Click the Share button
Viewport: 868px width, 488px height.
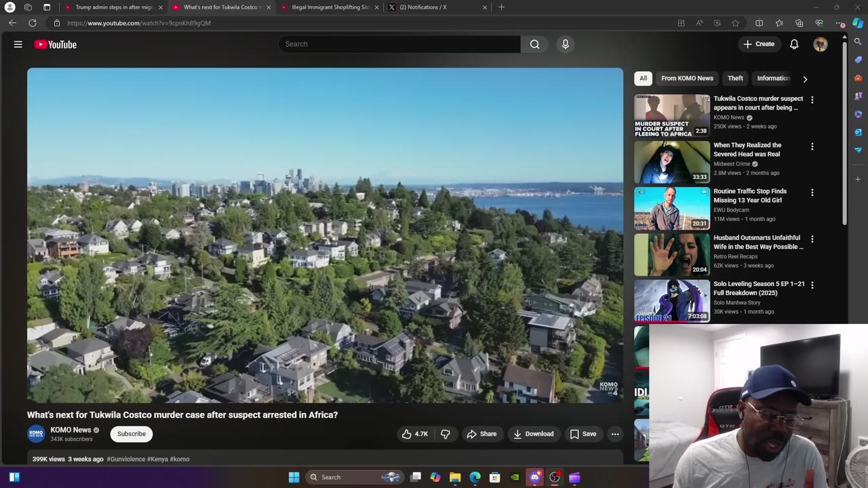(481, 434)
